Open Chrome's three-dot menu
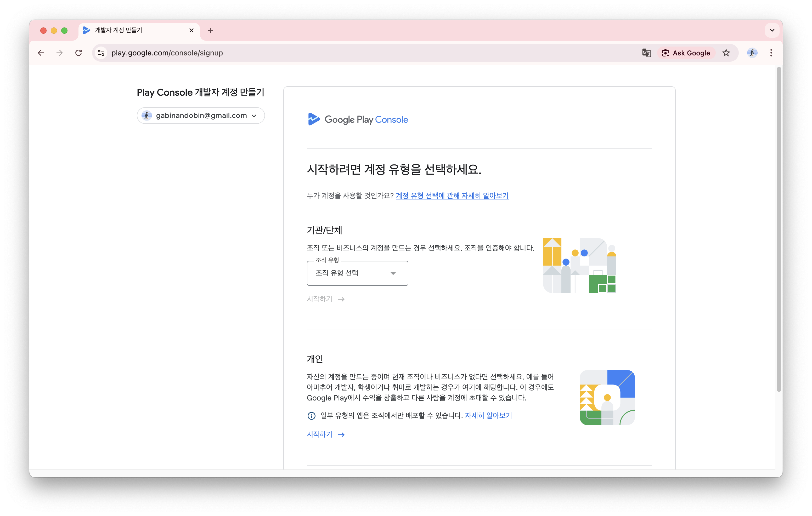 [x=771, y=53]
